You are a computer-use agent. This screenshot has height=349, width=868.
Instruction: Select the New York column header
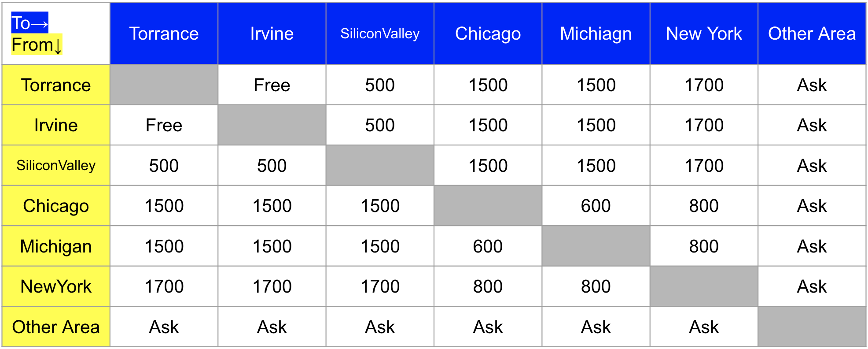coord(703,33)
